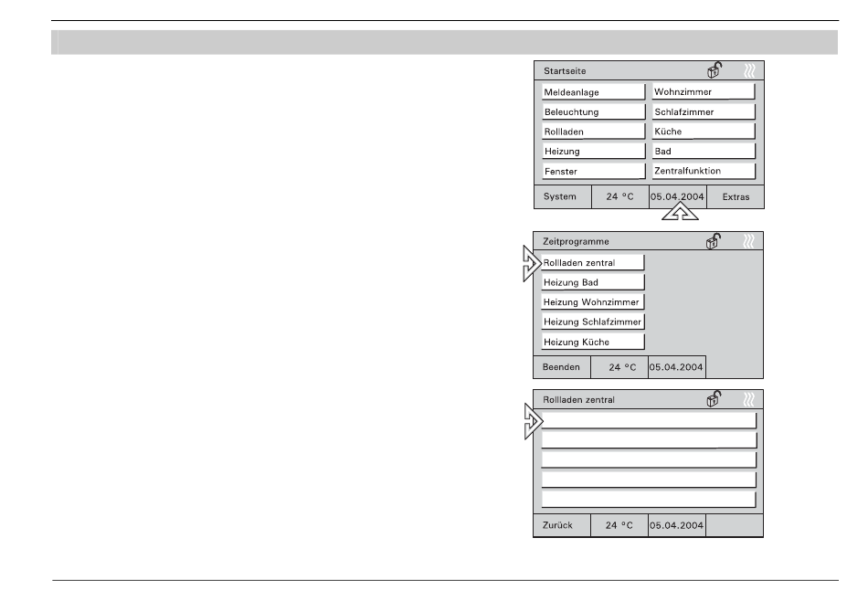Viewport: 868px width, 591px height.
Task: Click the open padlock icon in Zeitprogramme panel
Action: click(714, 241)
